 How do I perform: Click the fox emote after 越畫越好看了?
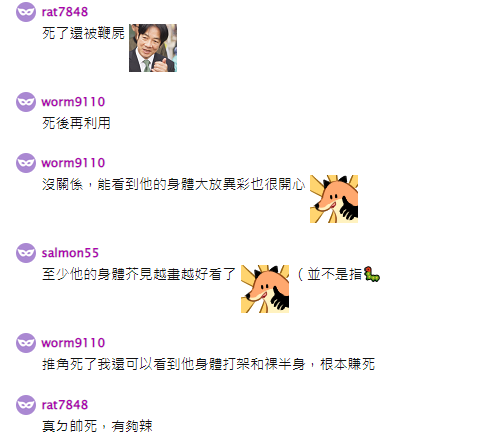pyautogui.click(x=265, y=289)
